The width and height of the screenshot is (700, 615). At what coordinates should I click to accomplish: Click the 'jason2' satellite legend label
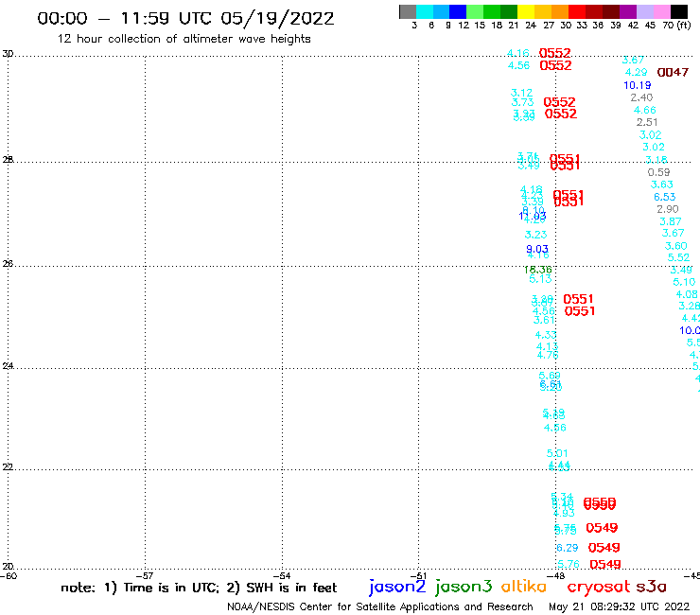tap(397, 588)
